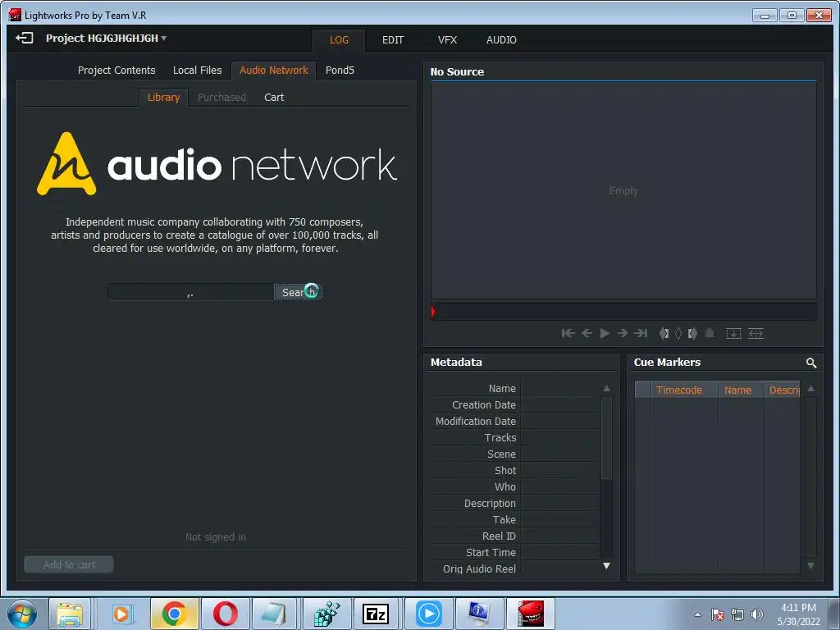
Task: Open File Explorer from taskbar
Action: tap(71, 614)
